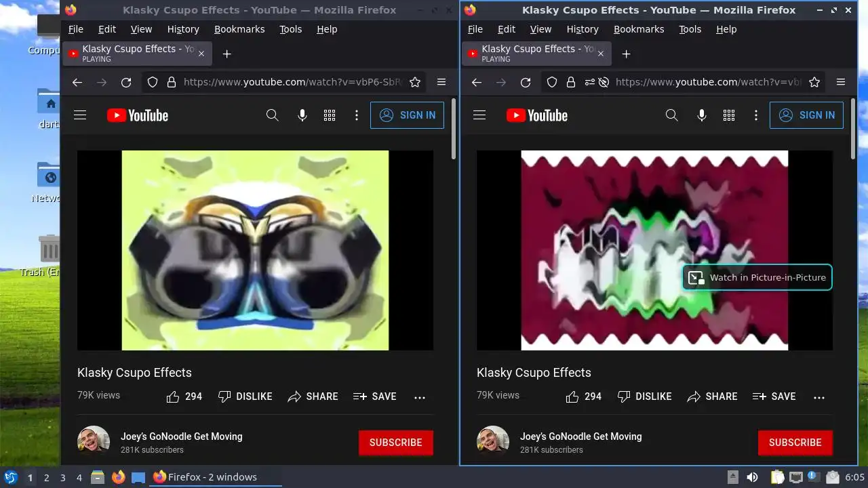Screen dimensions: 868x488
Task: Show site security padlock in right window
Action: pyautogui.click(x=571, y=82)
